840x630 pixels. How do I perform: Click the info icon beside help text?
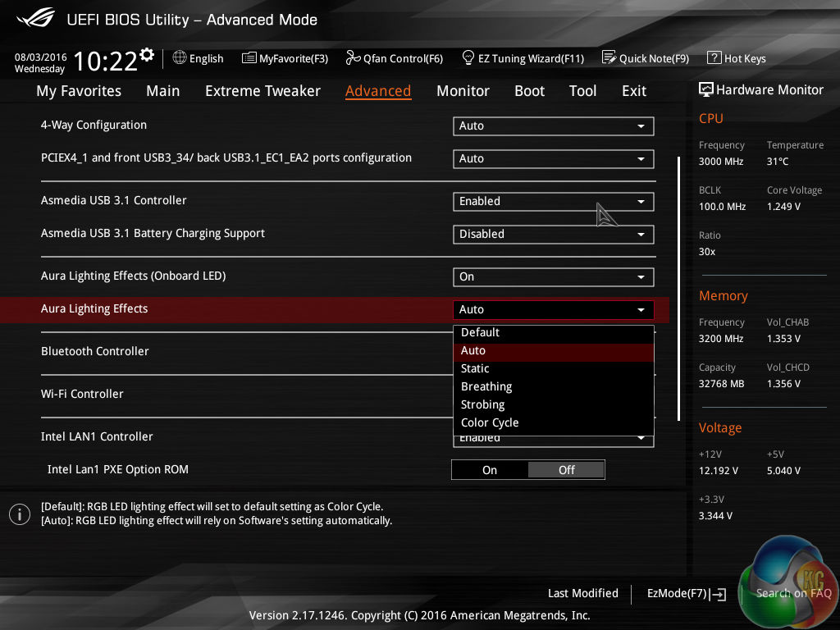click(20, 514)
